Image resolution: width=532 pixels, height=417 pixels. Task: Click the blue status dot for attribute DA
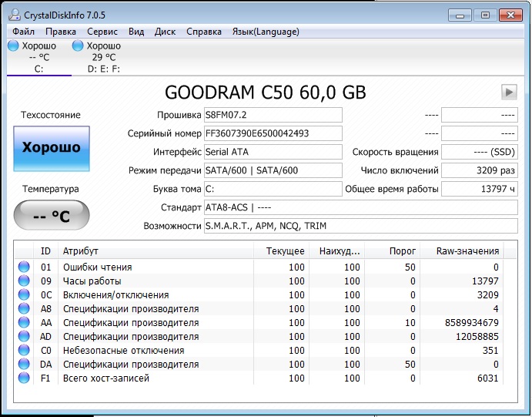coord(24,364)
